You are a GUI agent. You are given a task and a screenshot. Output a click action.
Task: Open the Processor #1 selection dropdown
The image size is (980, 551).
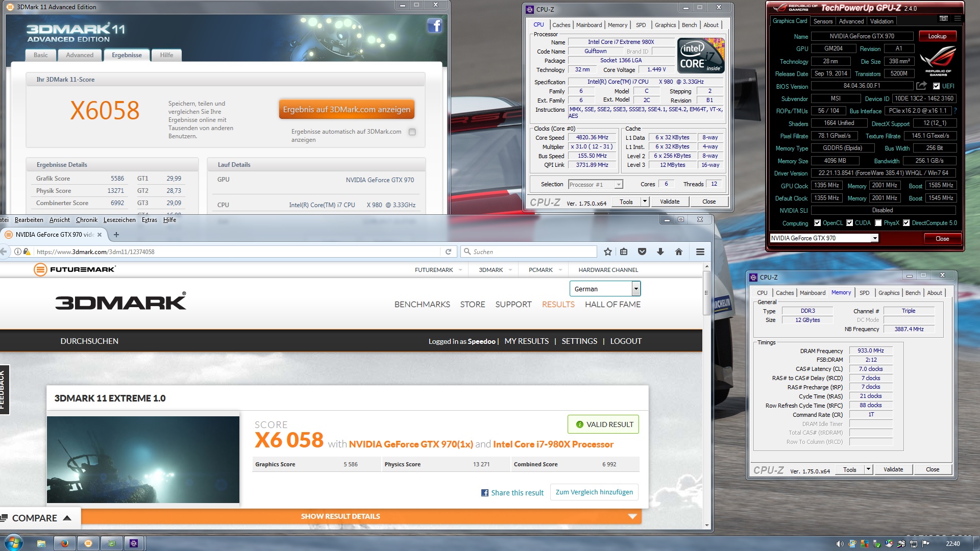tap(618, 185)
